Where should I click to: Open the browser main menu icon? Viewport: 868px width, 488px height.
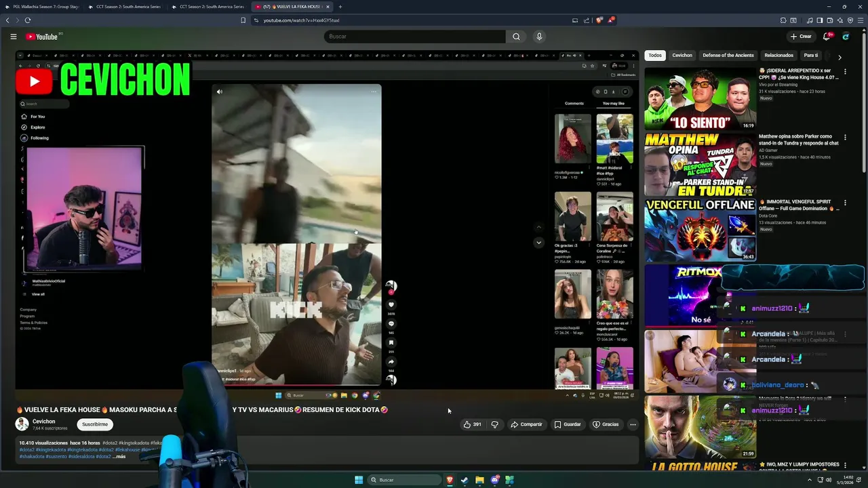(861, 20)
